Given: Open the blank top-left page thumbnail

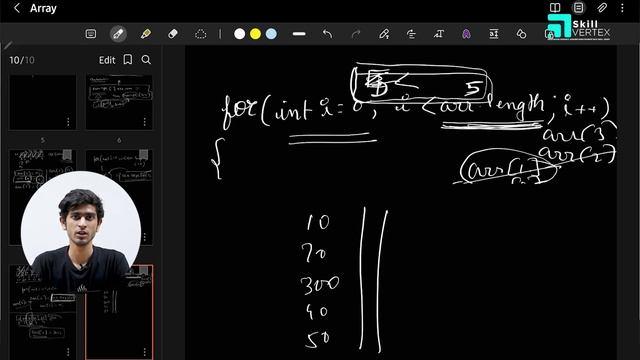Looking at the screenshot, I should pos(42,102).
